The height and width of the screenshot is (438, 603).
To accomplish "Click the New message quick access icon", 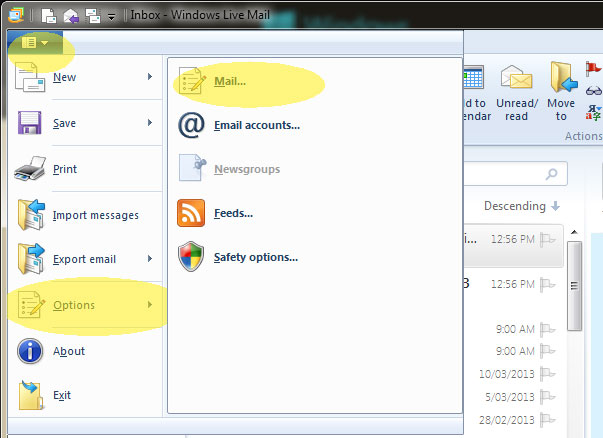I will point(49,16).
